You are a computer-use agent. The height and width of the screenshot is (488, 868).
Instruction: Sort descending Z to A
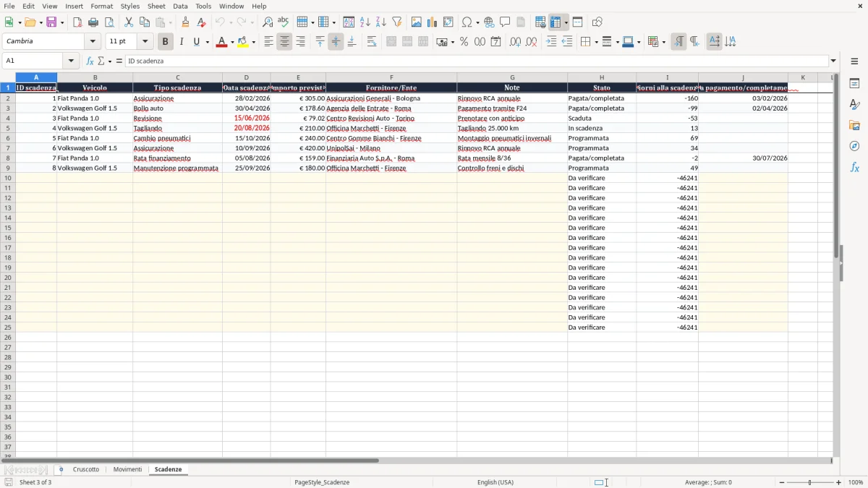click(x=381, y=22)
